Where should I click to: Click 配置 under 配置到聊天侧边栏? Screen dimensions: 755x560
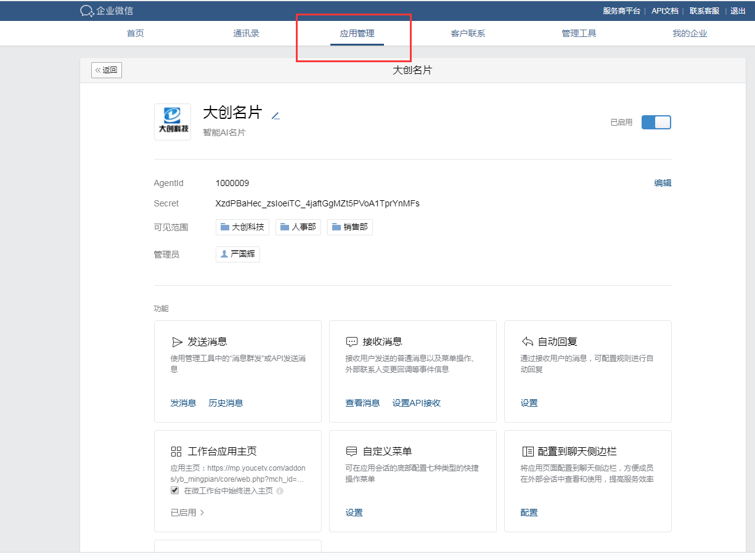(529, 513)
